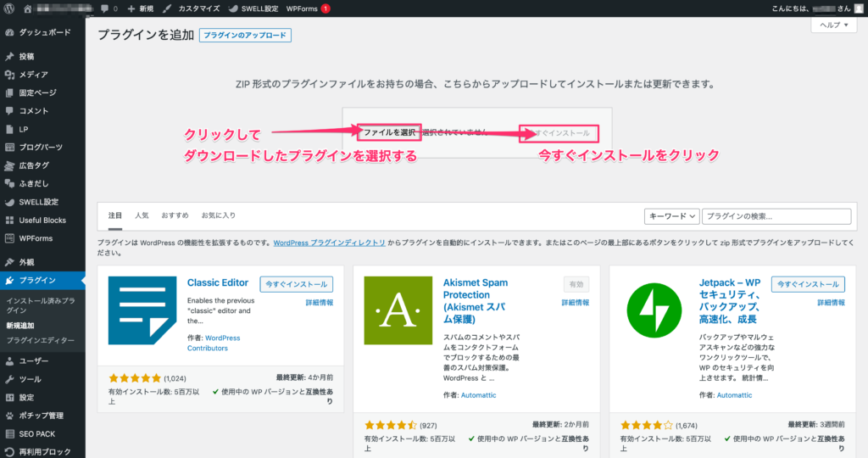Open コメント sidebar icon
Image resolution: width=868 pixels, height=458 pixels.
(9, 111)
